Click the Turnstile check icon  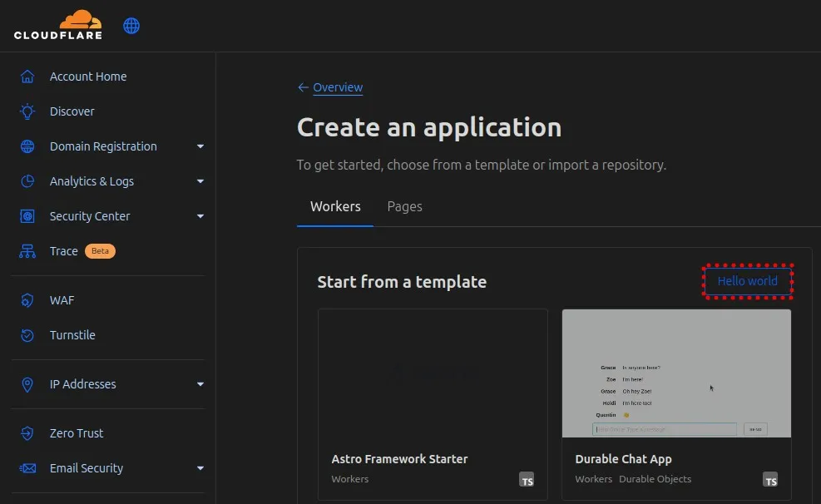pos(27,335)
